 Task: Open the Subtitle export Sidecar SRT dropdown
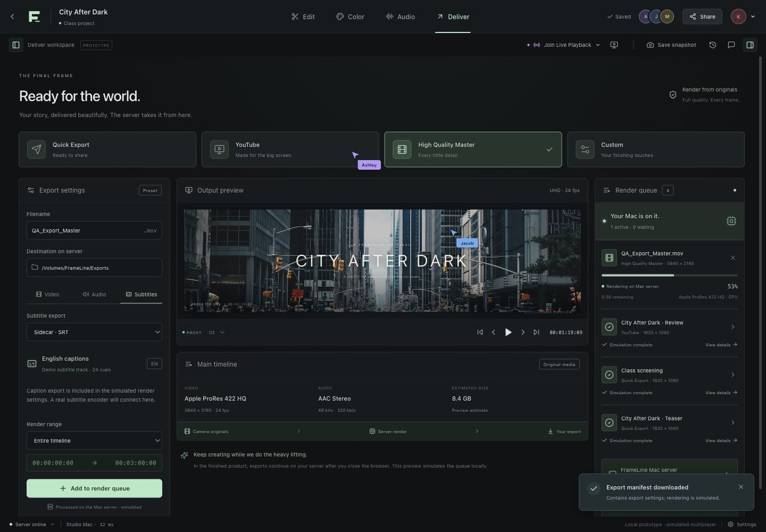94,332
